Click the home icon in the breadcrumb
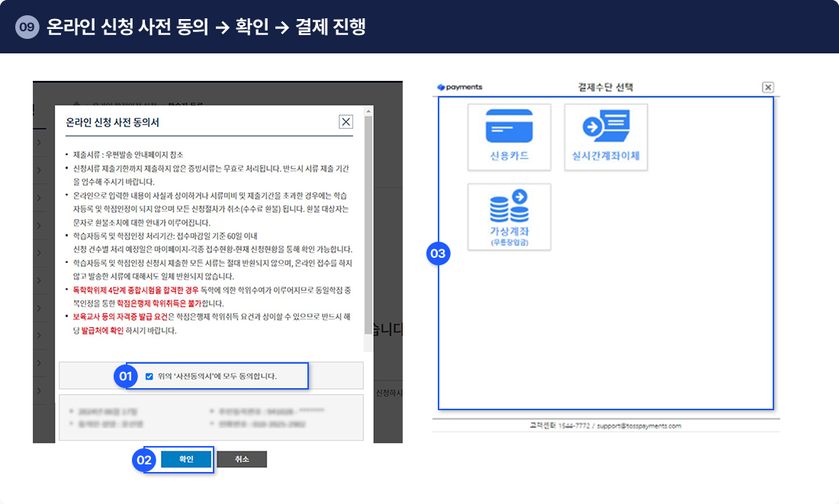 [77, 101]
